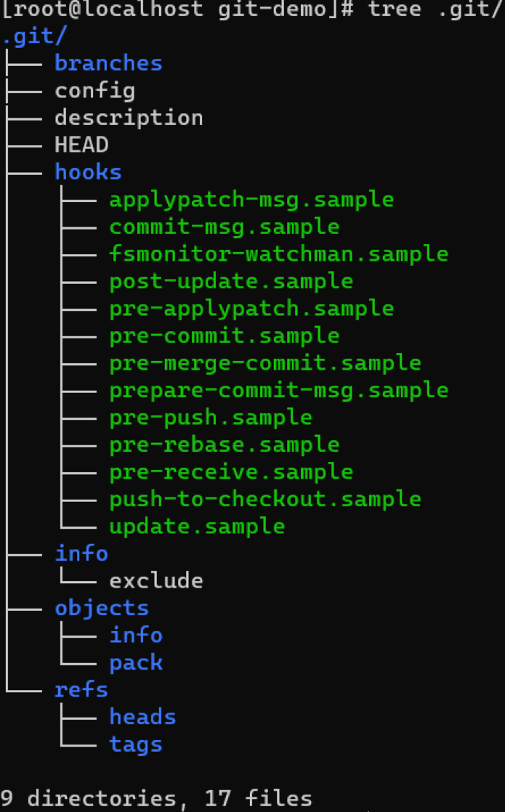Click the post-update.sample entry

pyautogui.click(x=231, y=281)
